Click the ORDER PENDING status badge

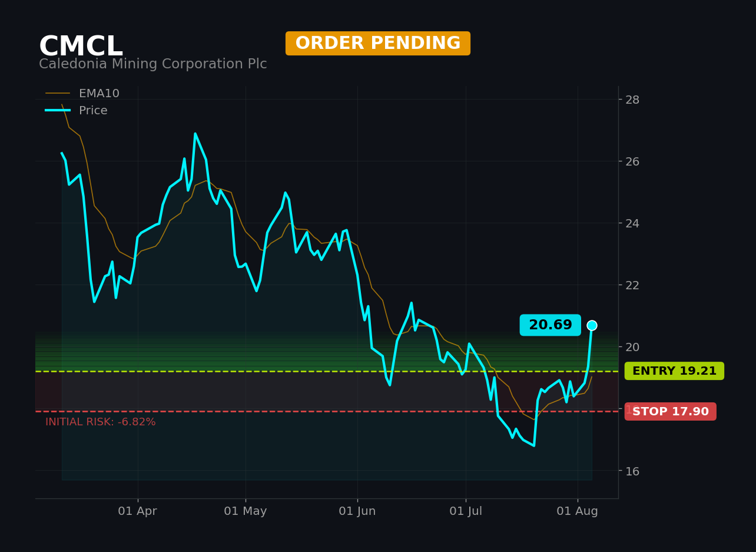point(378,44)
